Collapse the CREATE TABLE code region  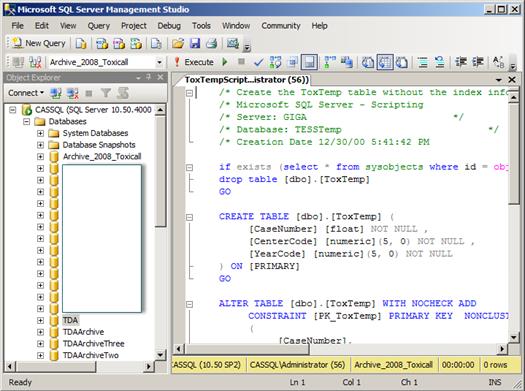(190, 217)
